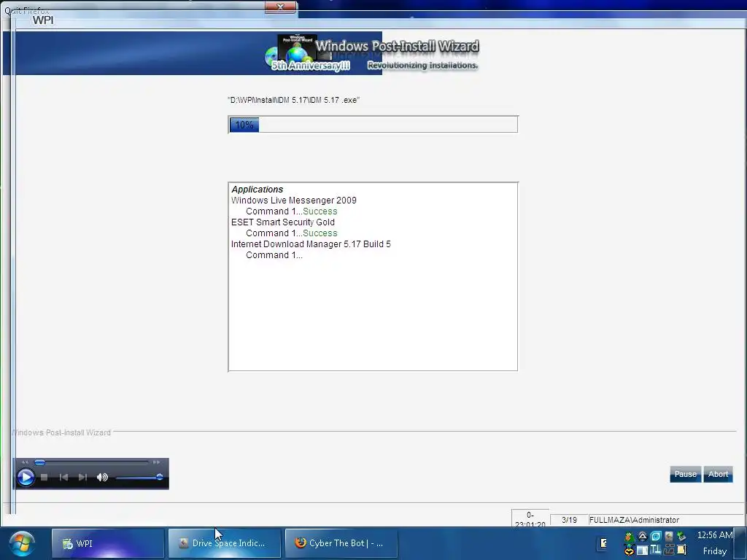Click the "ESET Smart Security Gold" entry
This screenshot has height=560, width=747.
[283, 222]
